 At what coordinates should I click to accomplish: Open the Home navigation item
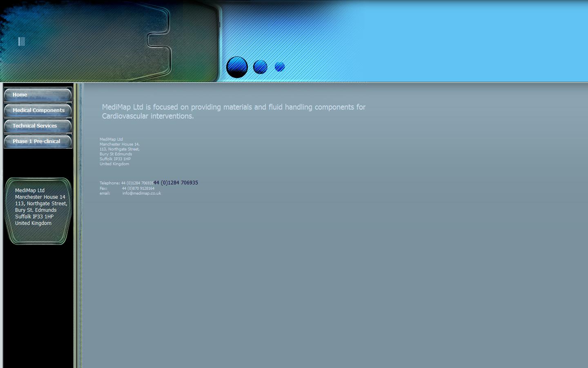[38, 94]
